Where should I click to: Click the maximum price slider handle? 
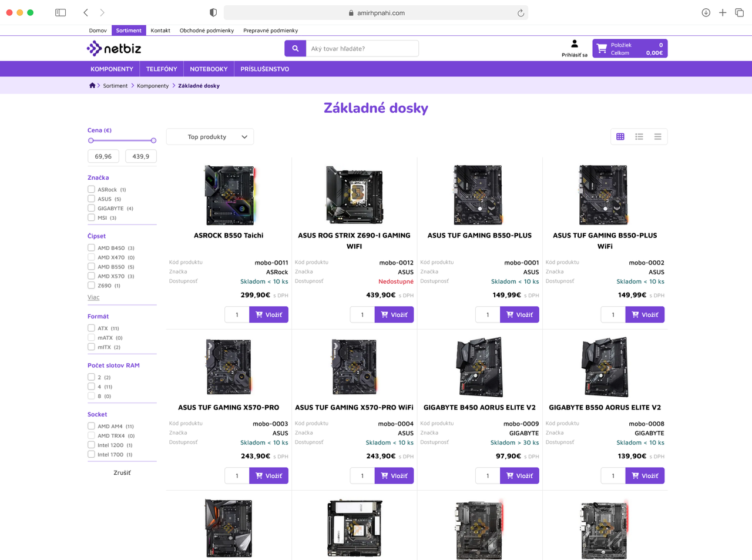point(153,140)
